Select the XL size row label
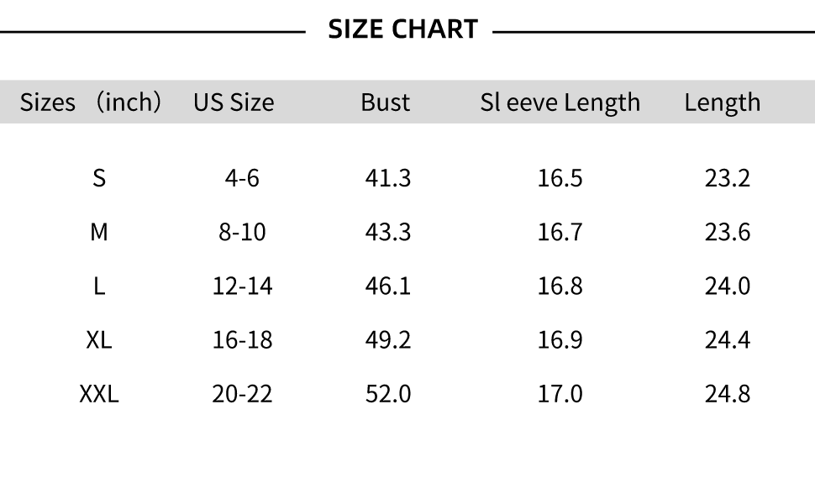Viewport: 815px width, 504px height. click(x=99, y=339)
